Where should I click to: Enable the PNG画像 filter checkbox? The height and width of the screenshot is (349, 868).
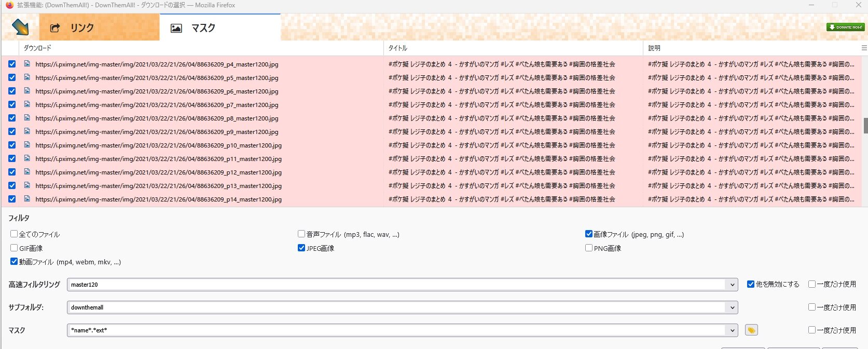pyautogui.click(x=589, y=248)
